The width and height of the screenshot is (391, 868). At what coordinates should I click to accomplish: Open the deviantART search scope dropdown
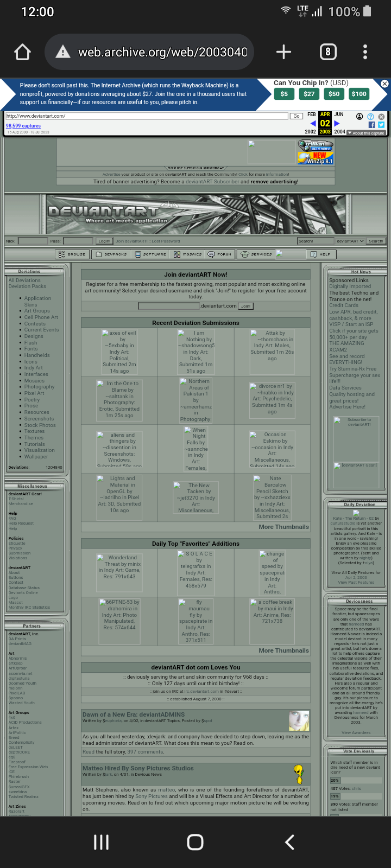(x=350, y=241)
